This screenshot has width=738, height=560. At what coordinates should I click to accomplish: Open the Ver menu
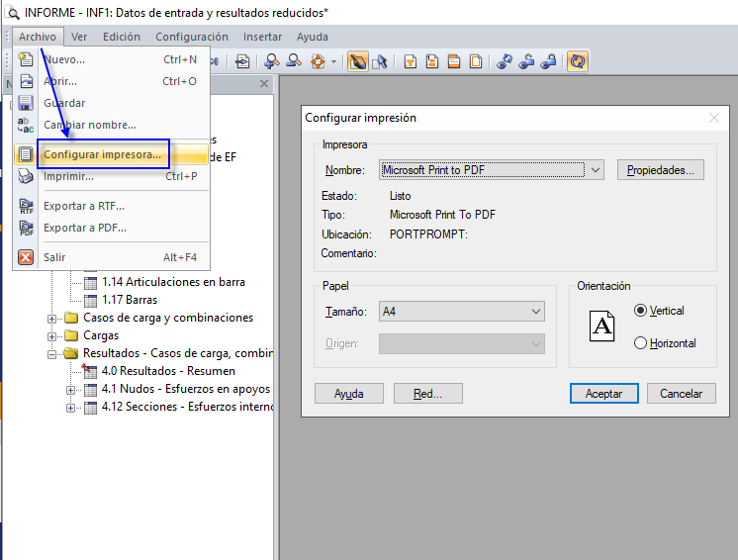pyautogui.click(x=79, y=37)
